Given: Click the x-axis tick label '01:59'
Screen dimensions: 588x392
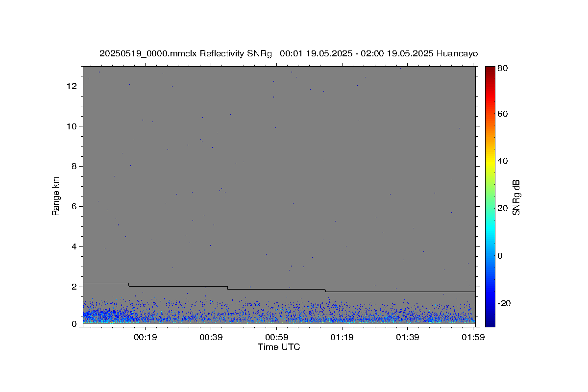Looking at the screenshot, I should (x=473, y=337).
